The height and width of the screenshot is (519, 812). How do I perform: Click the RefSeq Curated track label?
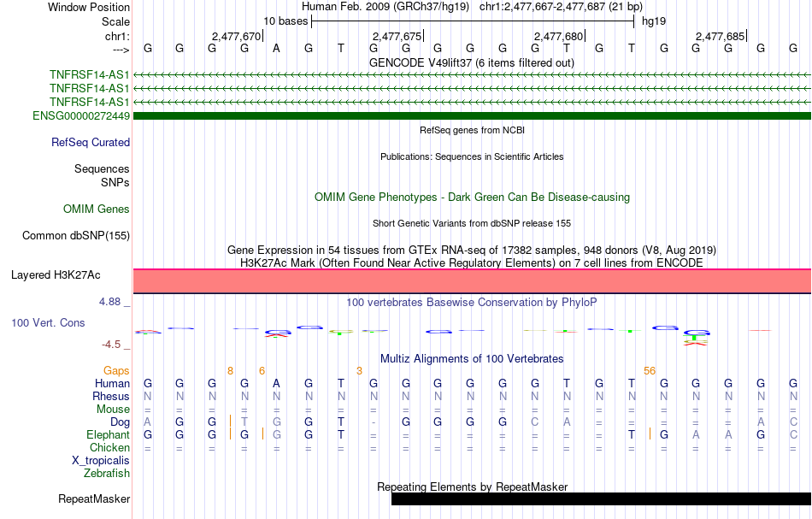point(91,143)
